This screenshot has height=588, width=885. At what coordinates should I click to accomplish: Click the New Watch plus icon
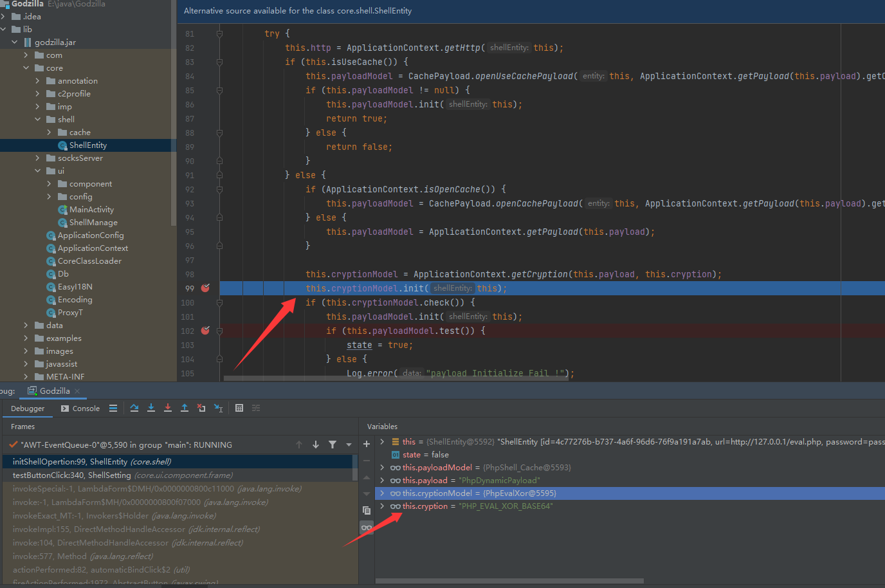tap(367, 444)
